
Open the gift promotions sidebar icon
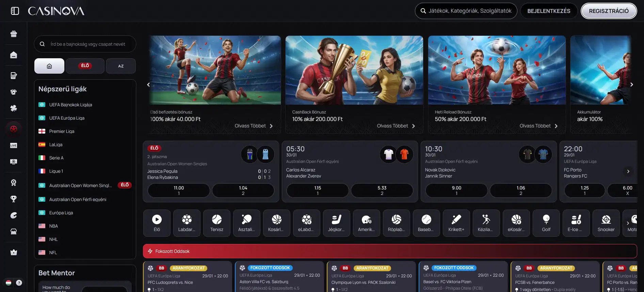14,34
